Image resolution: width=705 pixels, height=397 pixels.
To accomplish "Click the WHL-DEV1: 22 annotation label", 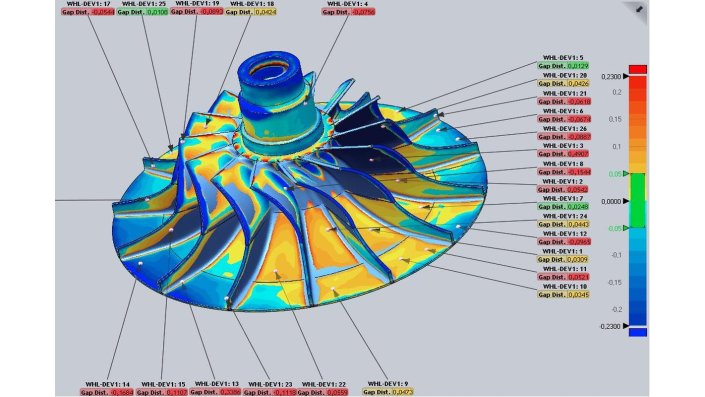I will tap(324, 384).
